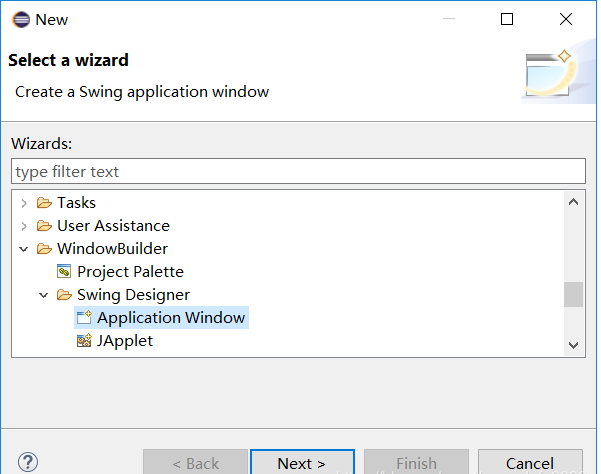The image size is (601, 474).
Task: Click the Swing Designer folder icon
Action: 64,294
